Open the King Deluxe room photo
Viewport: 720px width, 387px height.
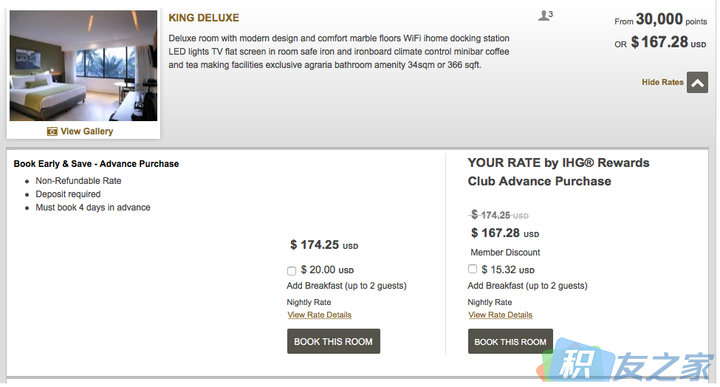click(x=84, y=66)
